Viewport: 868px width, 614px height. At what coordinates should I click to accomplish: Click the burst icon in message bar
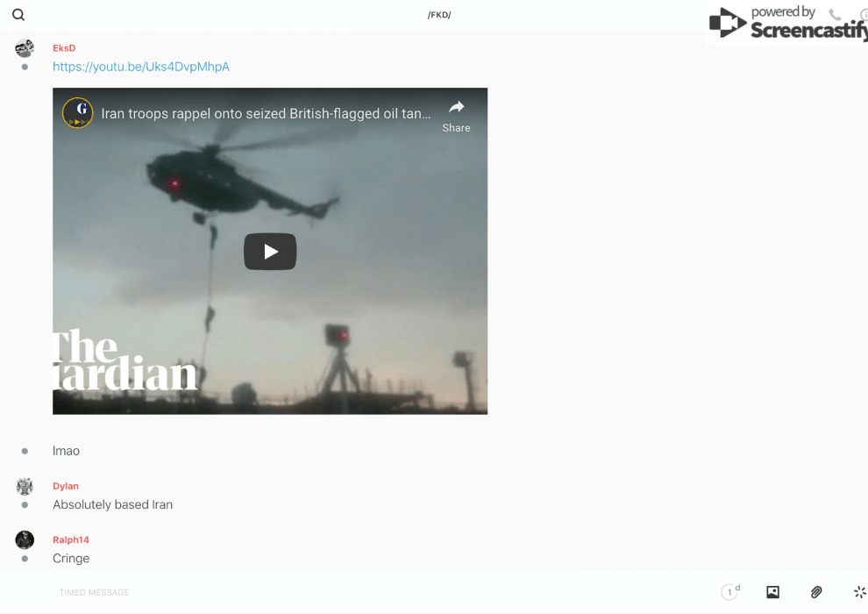(859, 592)
